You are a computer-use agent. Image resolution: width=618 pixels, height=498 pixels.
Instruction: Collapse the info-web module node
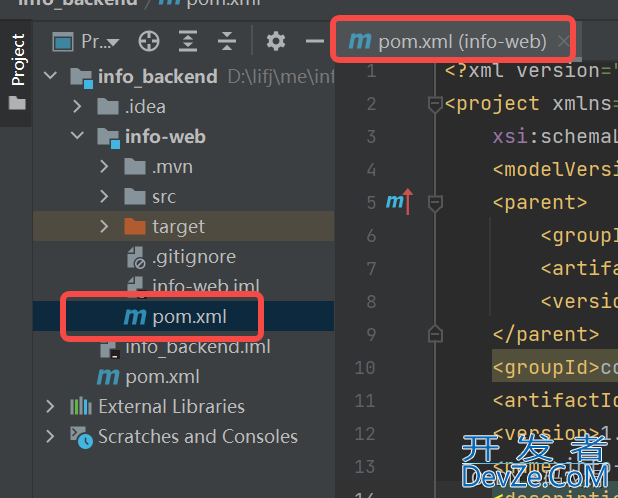pos(77,136)
